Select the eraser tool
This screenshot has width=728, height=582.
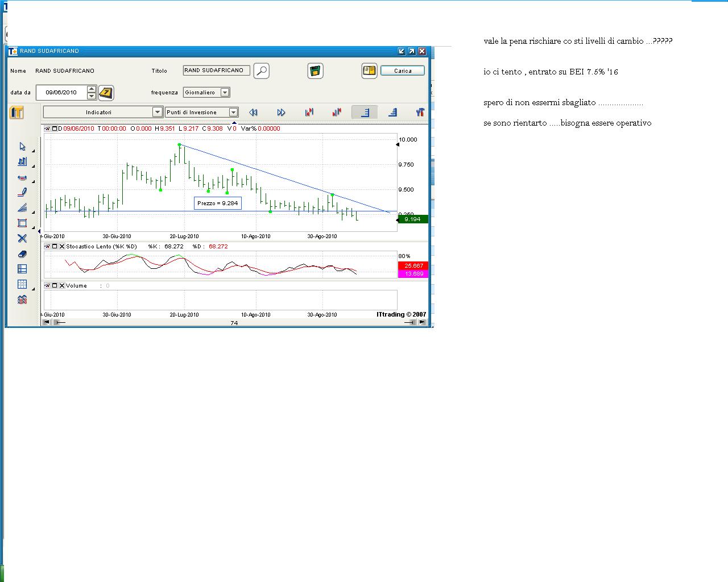point(22,253)
